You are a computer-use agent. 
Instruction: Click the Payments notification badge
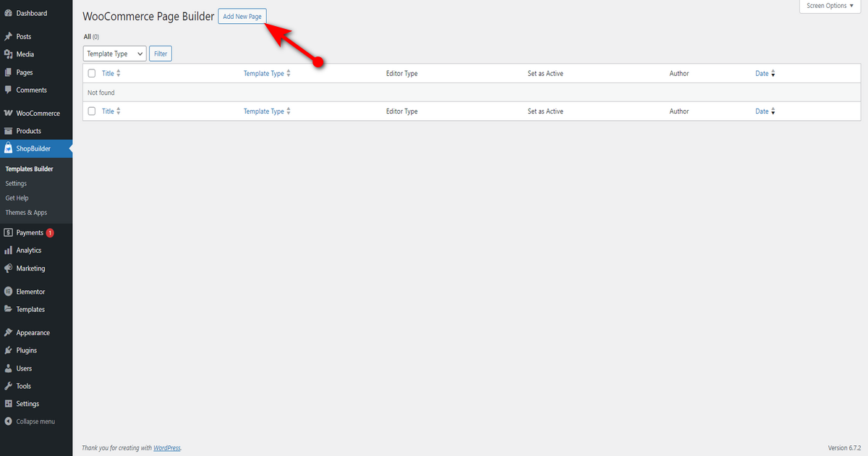pos(50,233)
